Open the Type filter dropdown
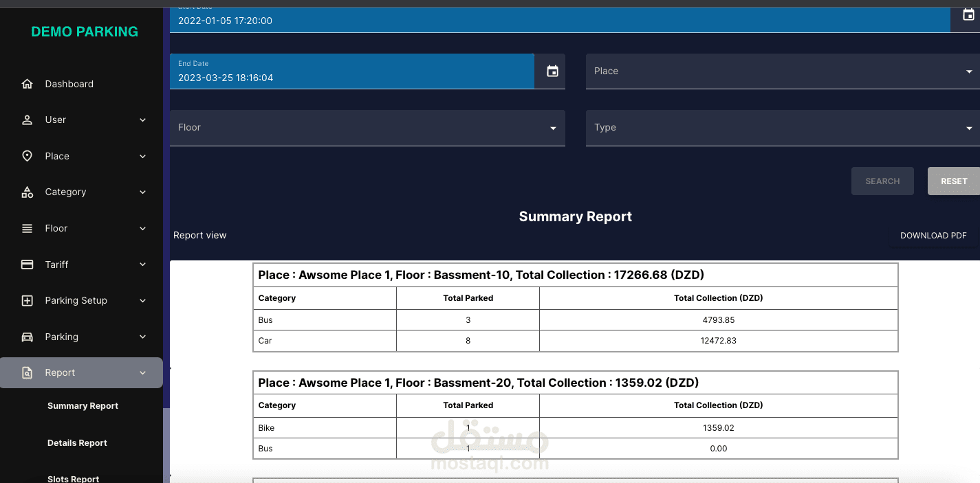This screenshot has height=483, width=980. tap(783, 128)
